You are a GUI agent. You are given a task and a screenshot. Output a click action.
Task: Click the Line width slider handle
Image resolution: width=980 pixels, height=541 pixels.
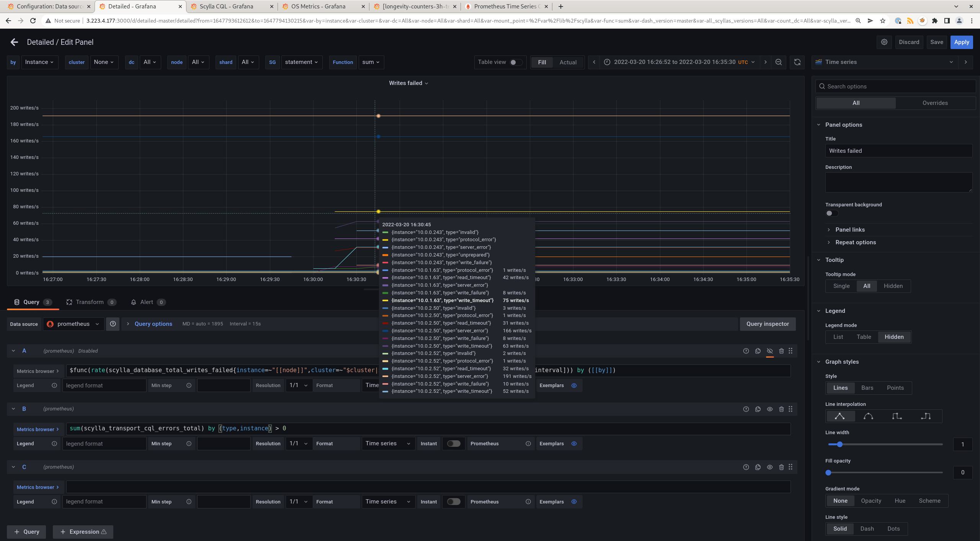(840, 444)
